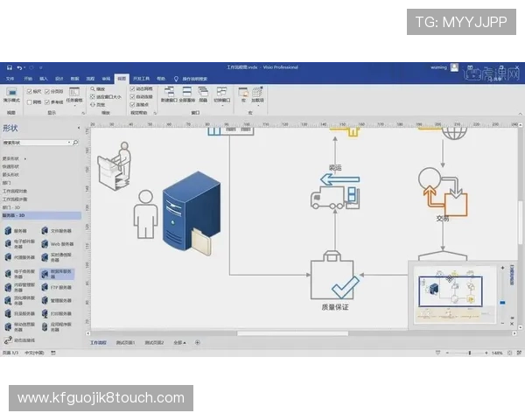Image resolution: width=525 pixels, height=420 pixels.
Task: Select the Print Server (打印服务器) shape
Action: (57, 313)
